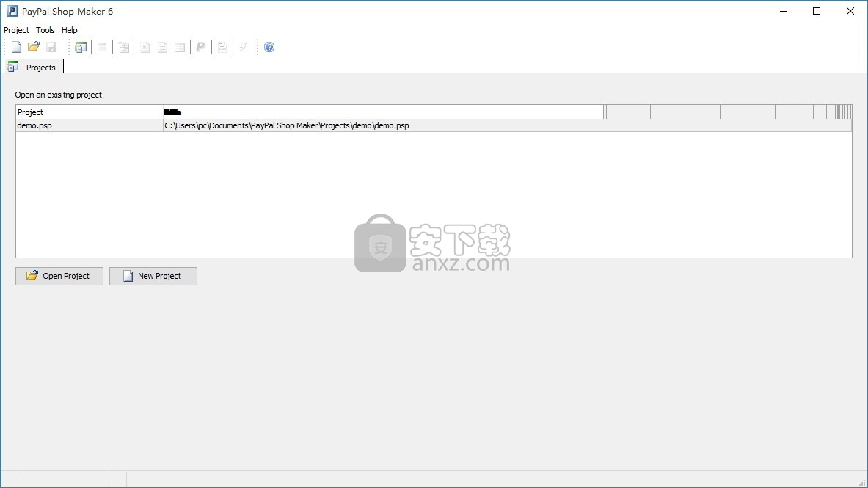Click the blue Help question mark icon

coord(269,47)
